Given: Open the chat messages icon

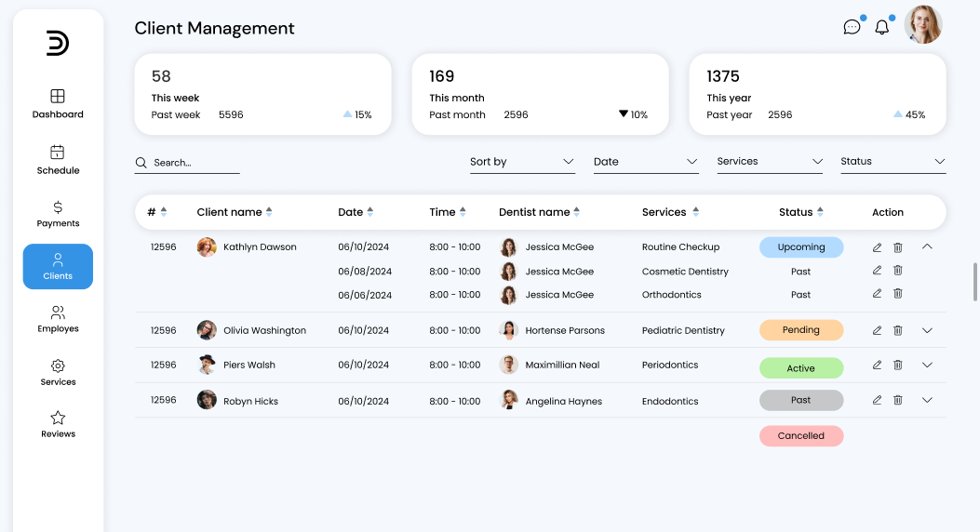Looking at the screenshot, I should click(852, 27).
